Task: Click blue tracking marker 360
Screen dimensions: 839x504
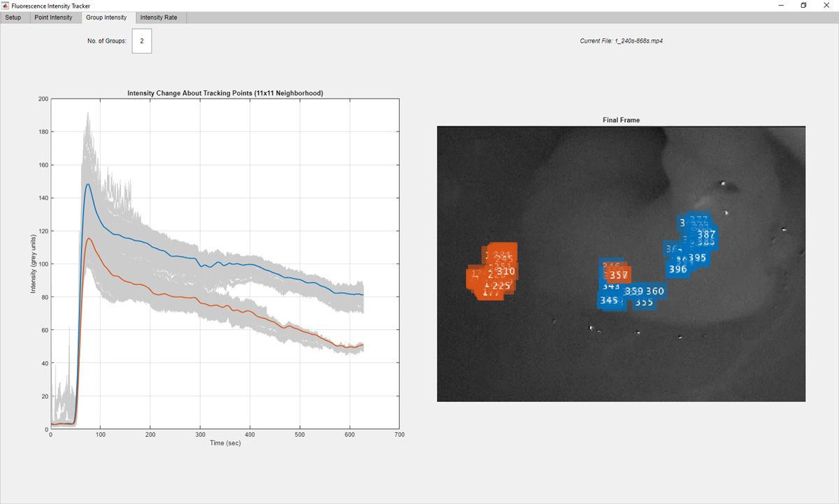Action: (x=655, y=291)
